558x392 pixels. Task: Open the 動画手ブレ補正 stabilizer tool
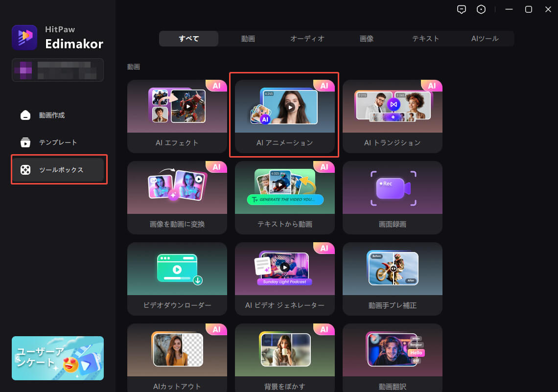pos(392,278)
